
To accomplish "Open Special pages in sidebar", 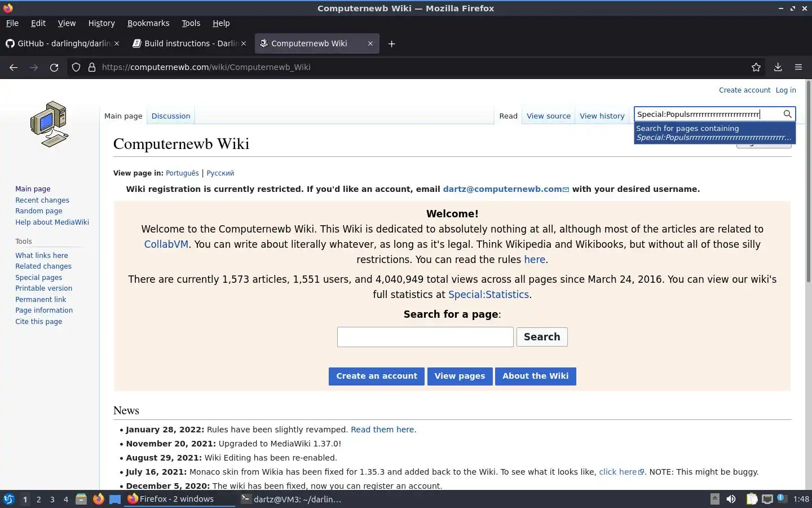I will point(39,277).
